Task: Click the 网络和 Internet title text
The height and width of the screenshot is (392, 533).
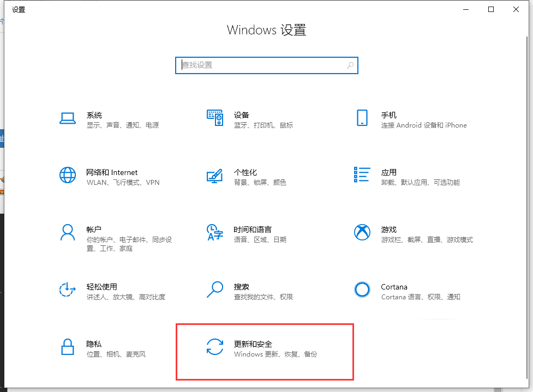Action: point(112,172)
